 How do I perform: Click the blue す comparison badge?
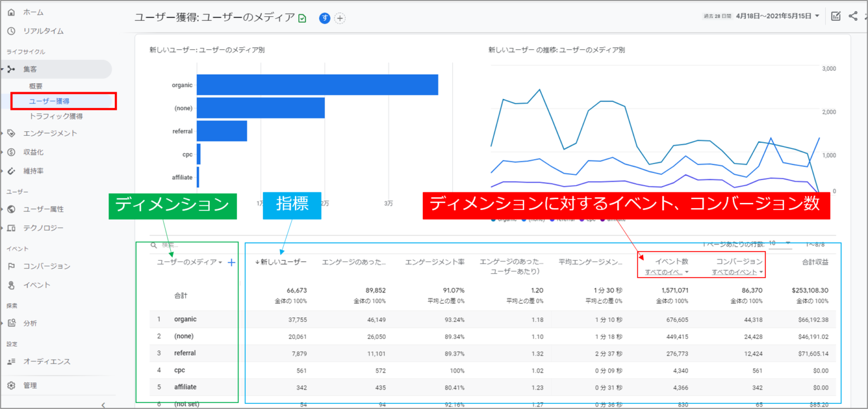click(324, 18)
